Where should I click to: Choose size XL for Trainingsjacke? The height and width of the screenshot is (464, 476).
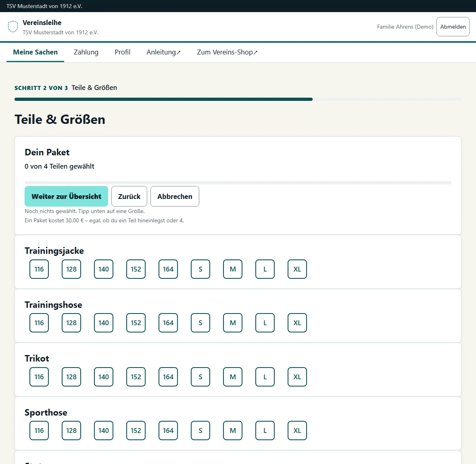click(297, 269)
